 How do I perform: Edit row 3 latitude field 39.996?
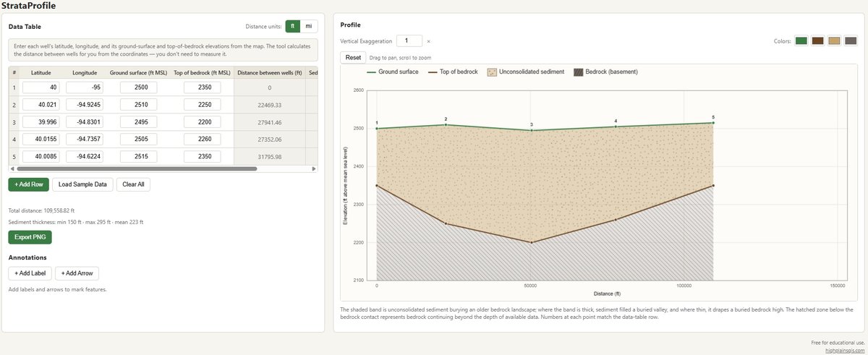(x=41, y=122)
